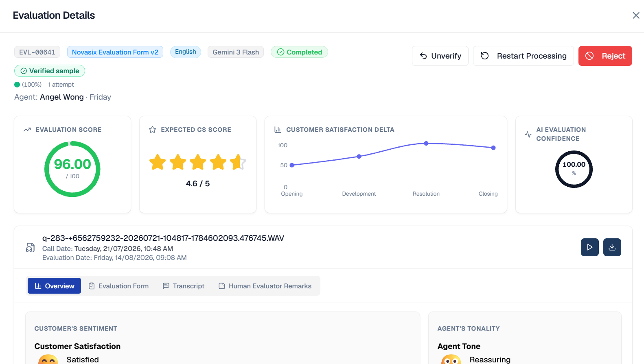The width and height of the screenshot is (644, 364).
Task: Click the Novasix Evaluation Form v2 badge
Action: tap(115, 52)
